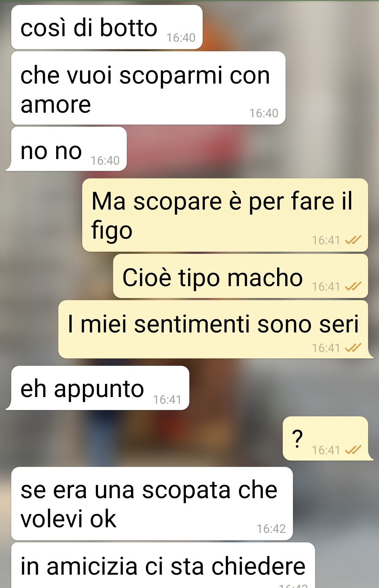Tap the 16:40 timestamp under 'amore'
The image size is (379, 588).
click(x=264, y=113)
